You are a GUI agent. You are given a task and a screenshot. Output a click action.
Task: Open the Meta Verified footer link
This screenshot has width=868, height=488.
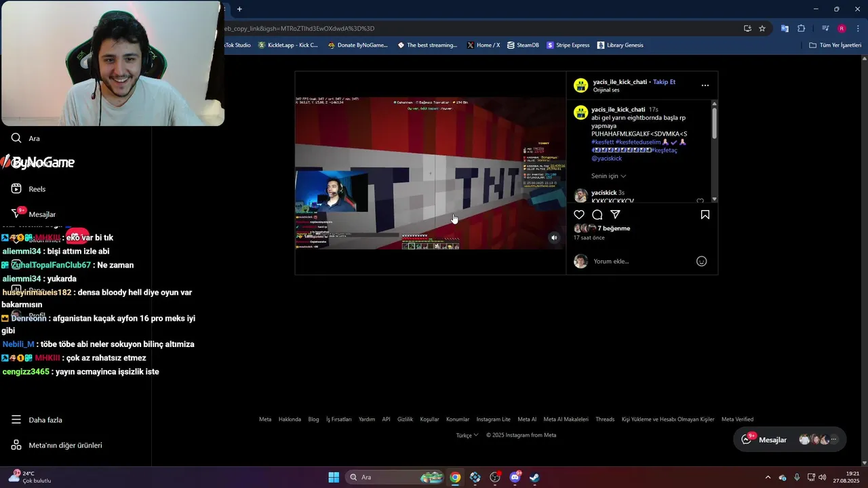[x=737, y=420]
